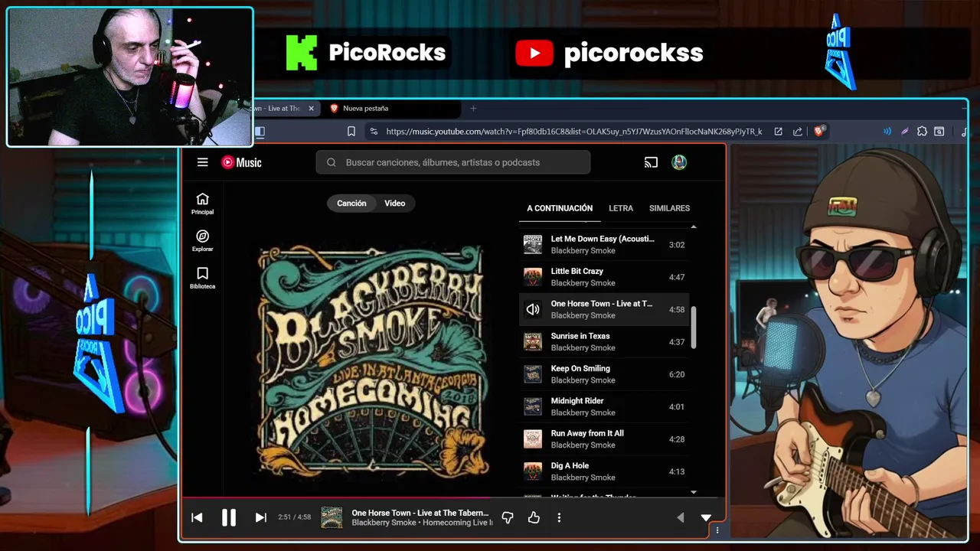Image resolution: width=980 pixels, height=551 pixels.
Task: Click the queue list scrollbar thumb
Action: pyautogui.click(x=694, y=328)
